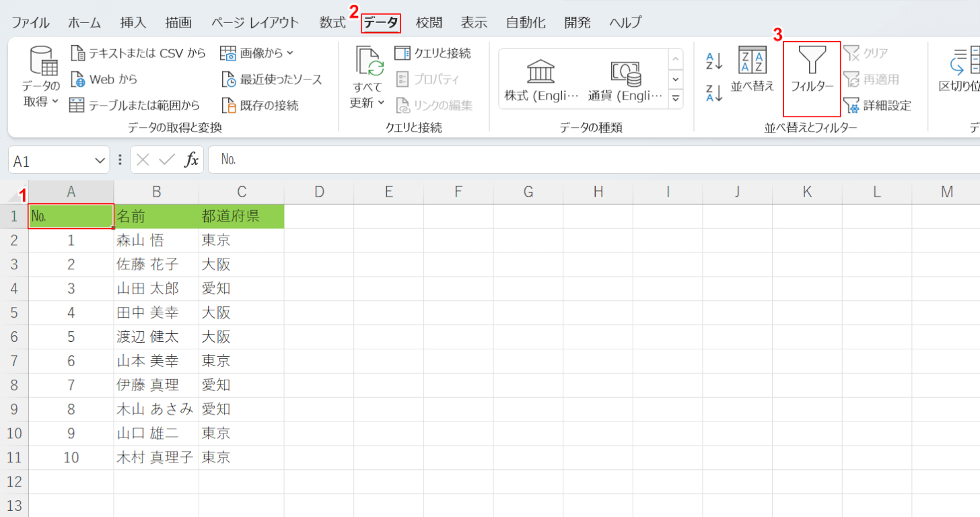Toggle the フィルター button
Screen dimensions: 980x517
coord(812,79)
